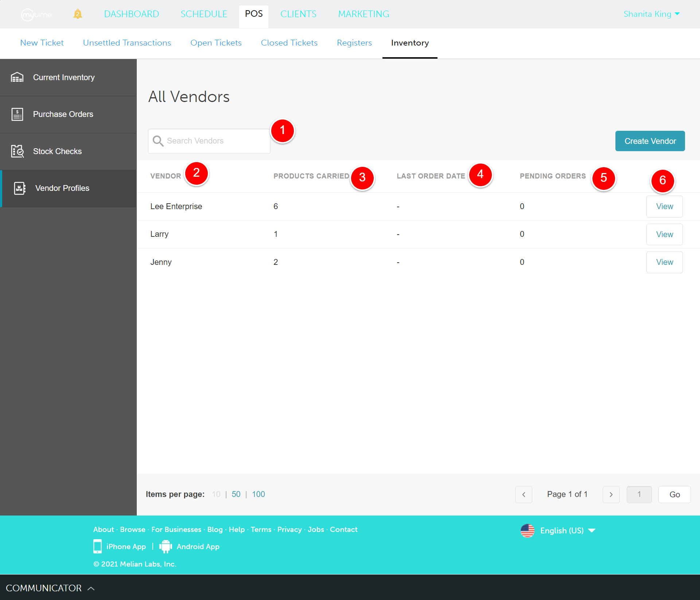Click the mytime logo icon
Viewport: 700px width, 600px height.
(36, 15)
